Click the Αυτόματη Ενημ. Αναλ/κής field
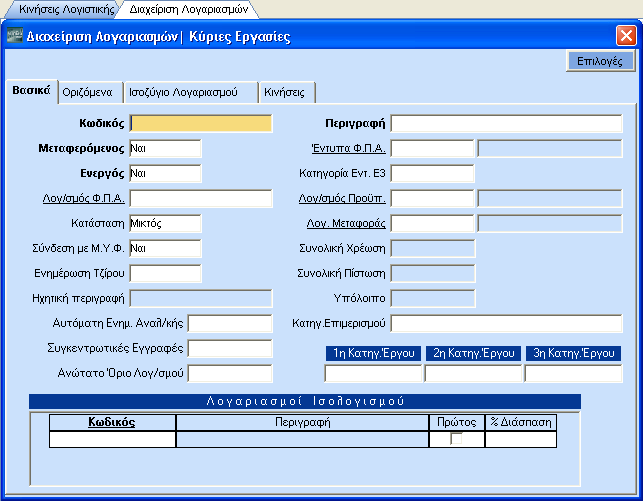 [230, 323]
